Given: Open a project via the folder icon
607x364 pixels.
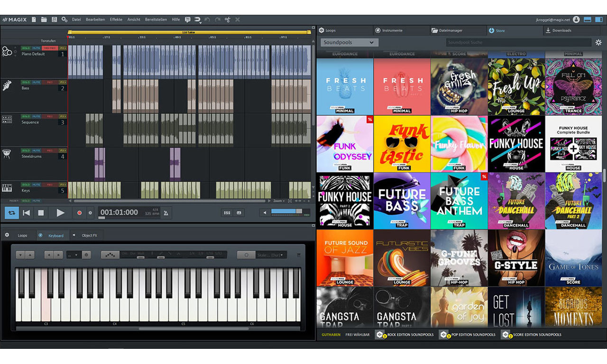Looking at the screenshot, I should [x=44, y=19].
